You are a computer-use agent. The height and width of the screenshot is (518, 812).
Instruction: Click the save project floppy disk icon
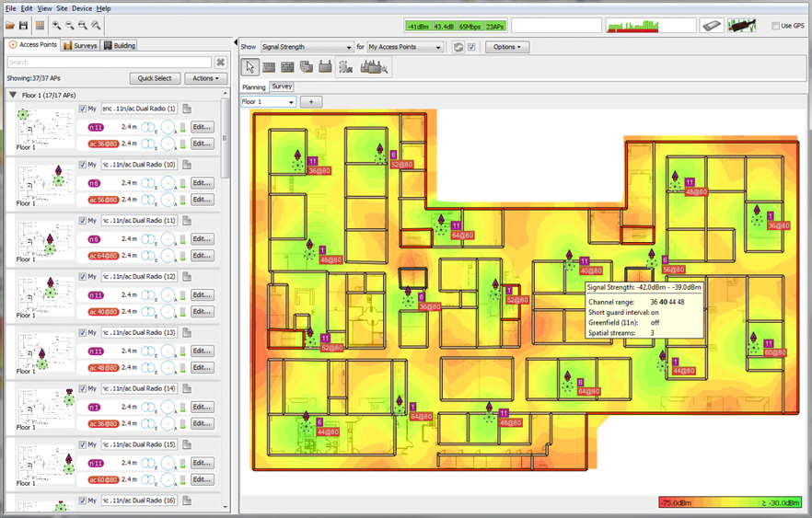tap(23, 26)
